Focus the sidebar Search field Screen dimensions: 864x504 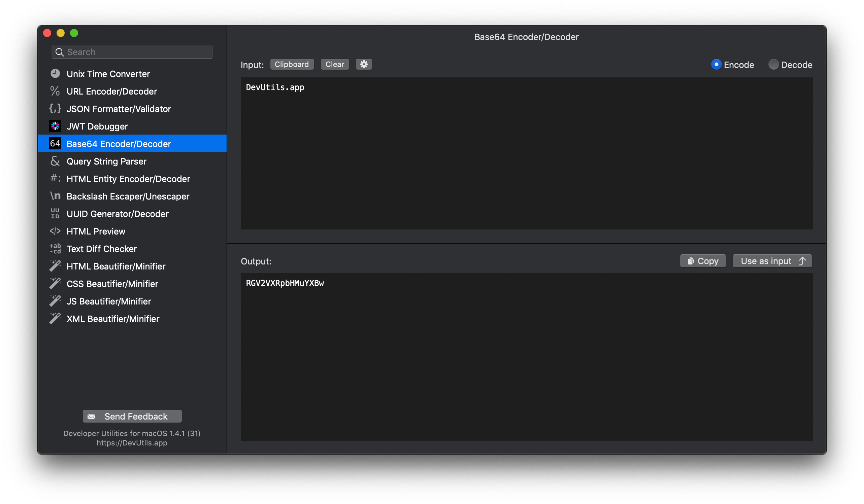tap(132, 52)
